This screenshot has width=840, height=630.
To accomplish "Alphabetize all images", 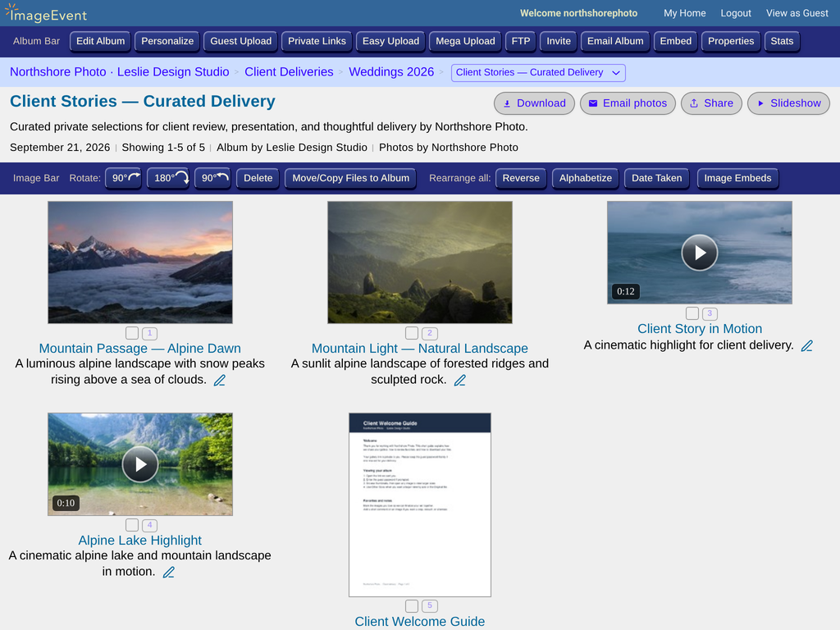I will click(x=586, y=178).
